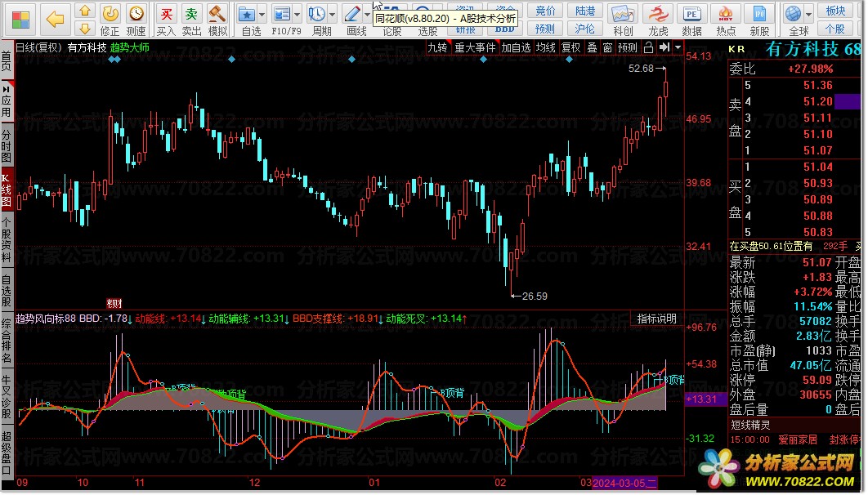
Task: Go back with the yellow left arrow
Action: pyautogui.click(x=55, y=20)
